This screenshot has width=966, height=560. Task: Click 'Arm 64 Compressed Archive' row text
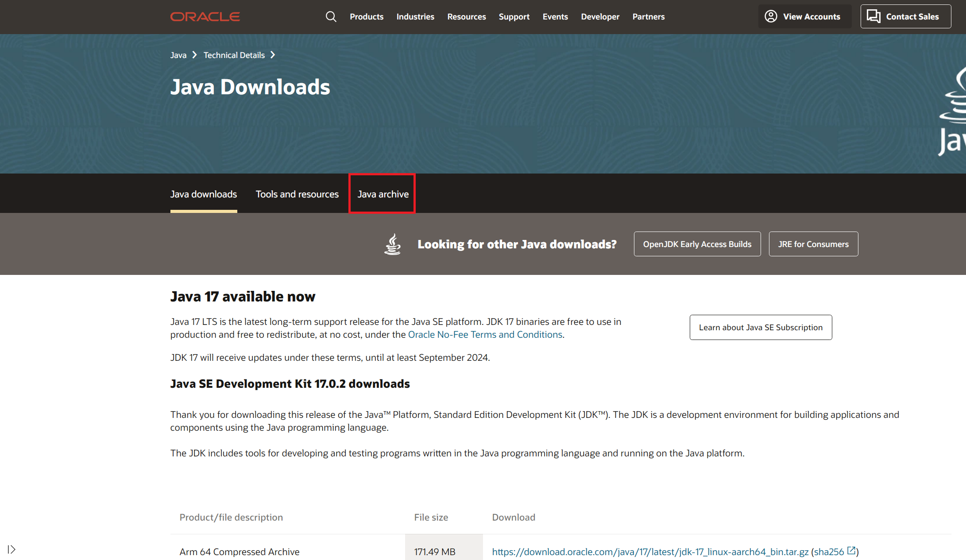[240, 552]
